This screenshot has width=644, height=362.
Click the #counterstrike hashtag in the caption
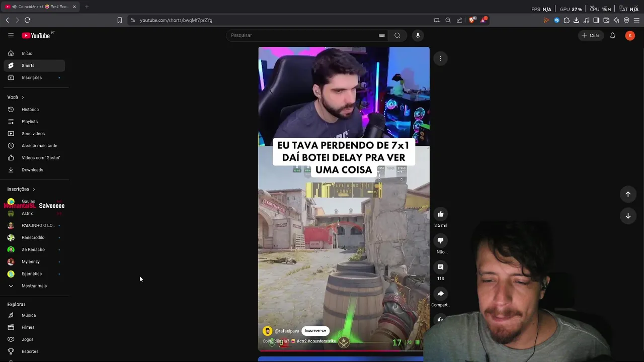pyautogui.click(x=322, y=341)
